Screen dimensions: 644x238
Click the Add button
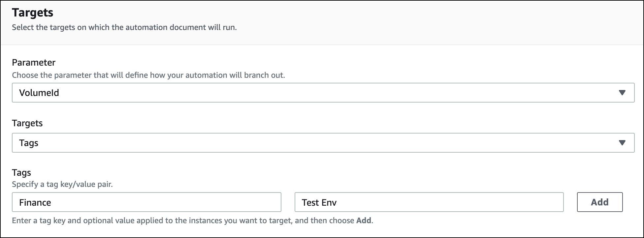599,202
